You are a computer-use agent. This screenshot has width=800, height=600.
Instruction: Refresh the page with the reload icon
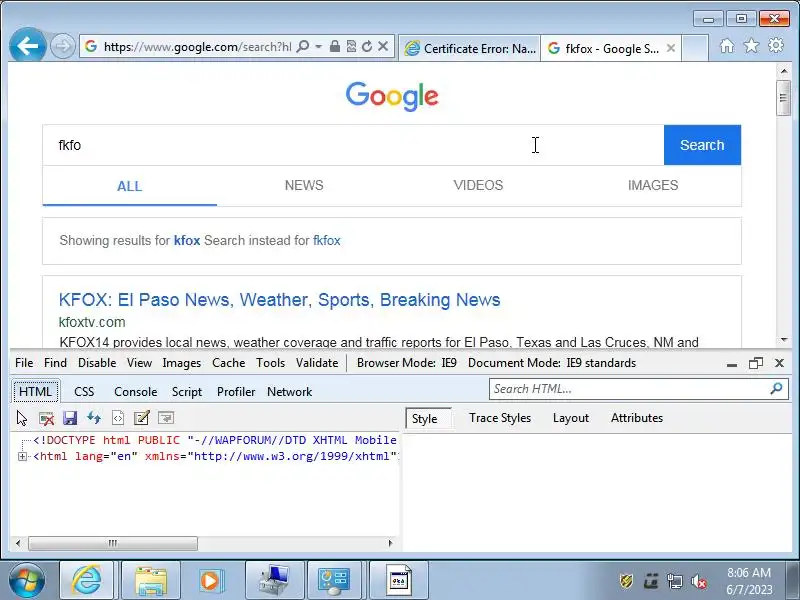point(367,46)
